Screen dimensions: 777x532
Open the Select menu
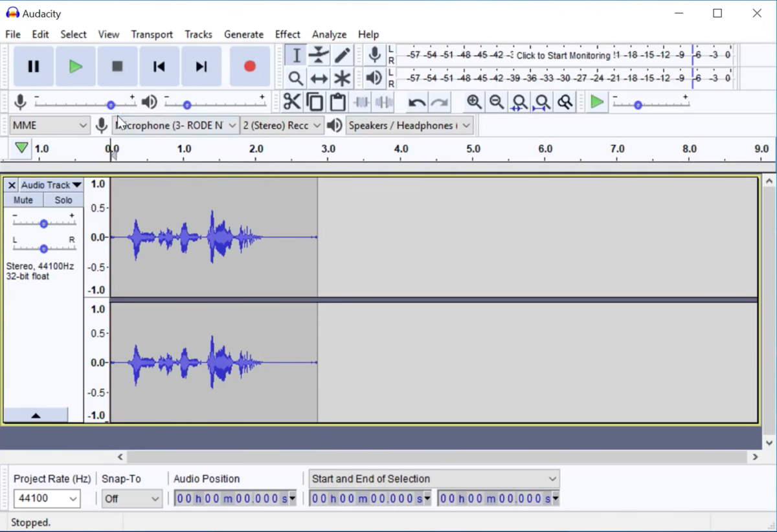click(74, 34)
